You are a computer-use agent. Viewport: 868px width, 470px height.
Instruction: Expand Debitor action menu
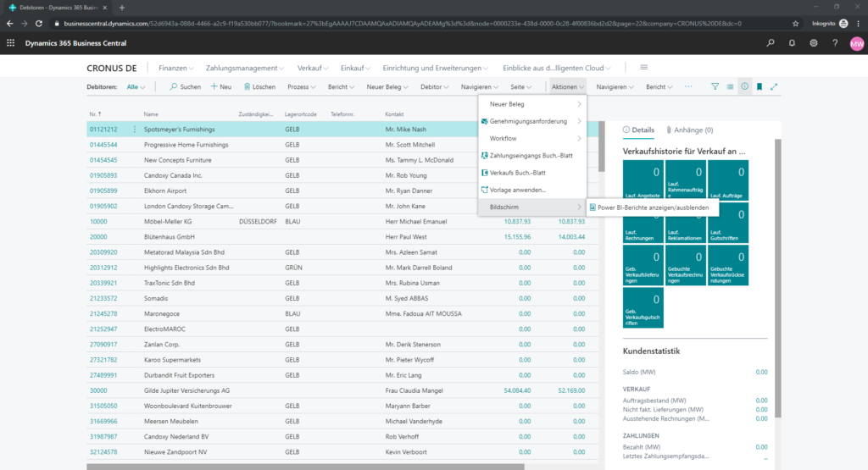pyautogui.click(x=435, y=87)
